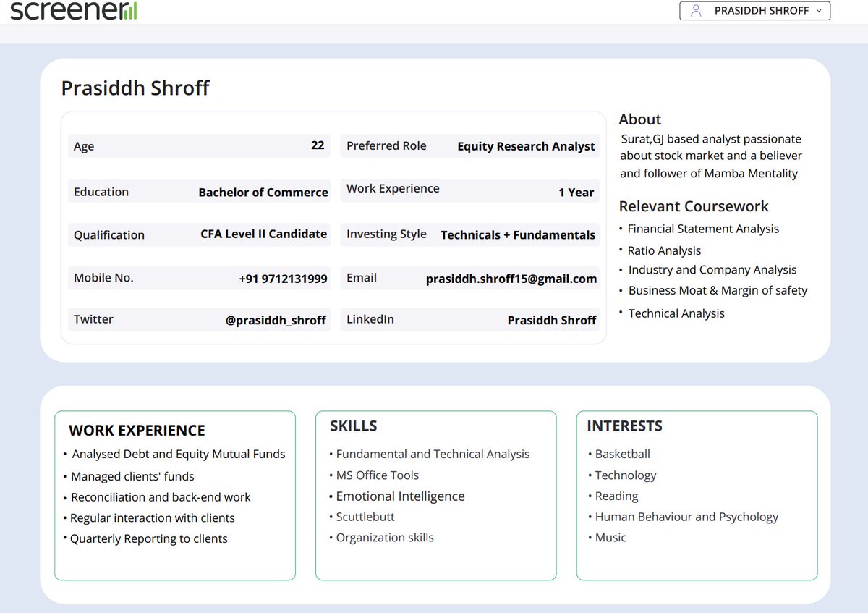Click the Investing Style field label

click(386, 234)
